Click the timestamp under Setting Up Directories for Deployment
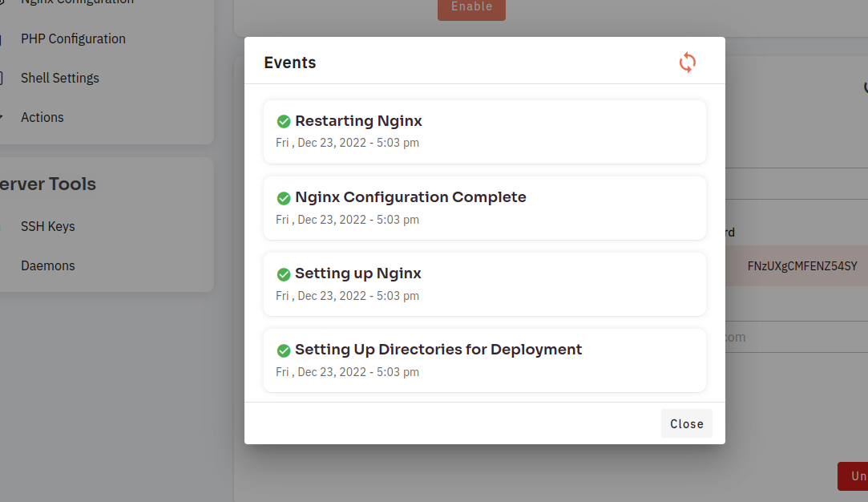The image size is (868, 502). pyautogui.click(x=347, y=372)
